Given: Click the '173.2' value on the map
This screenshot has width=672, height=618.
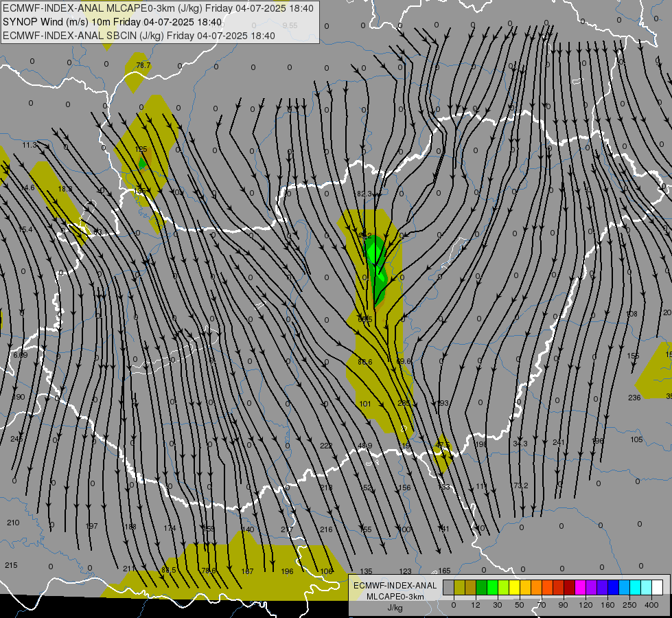Looking at the screenshot, I should (520, 485).
